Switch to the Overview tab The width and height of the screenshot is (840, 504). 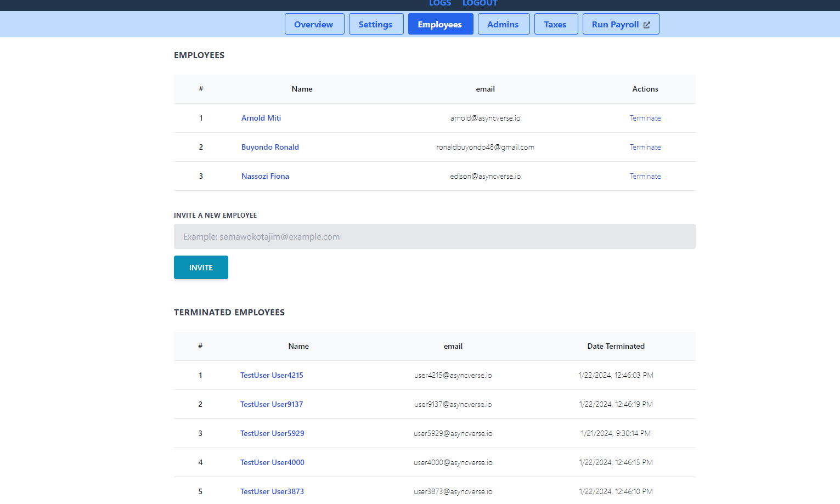314,24
